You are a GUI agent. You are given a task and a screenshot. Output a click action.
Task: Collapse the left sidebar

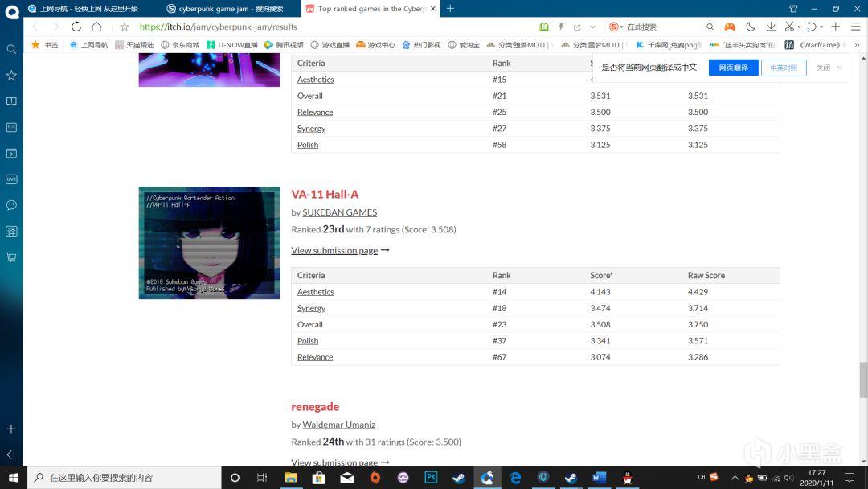point(11,454)
